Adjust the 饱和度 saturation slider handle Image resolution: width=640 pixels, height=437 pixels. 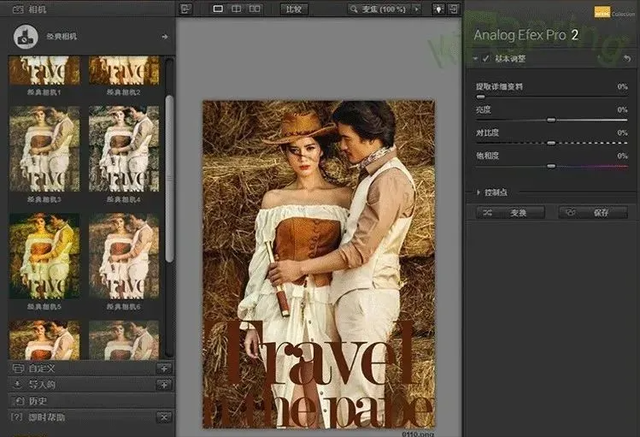pos(551,166)
